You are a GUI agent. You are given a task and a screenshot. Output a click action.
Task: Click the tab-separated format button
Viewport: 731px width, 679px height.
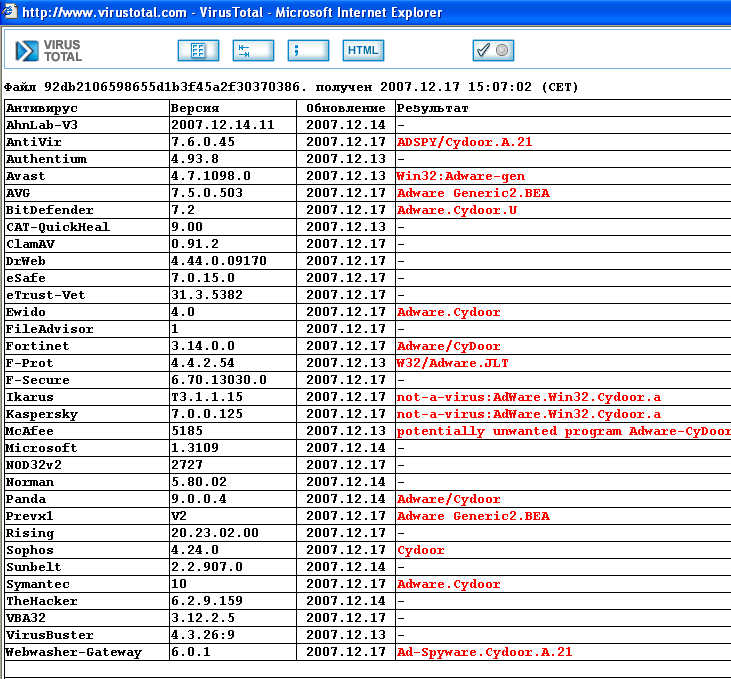pos(253,50)
